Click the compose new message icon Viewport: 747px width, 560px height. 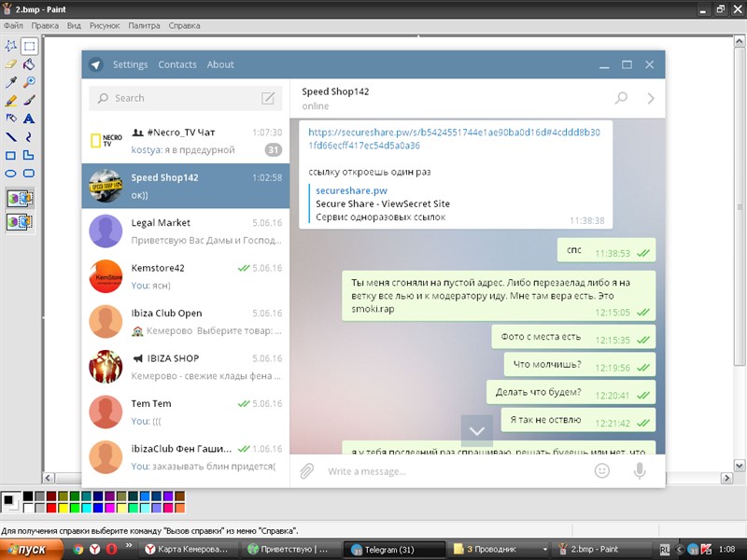tap(268, 98)
